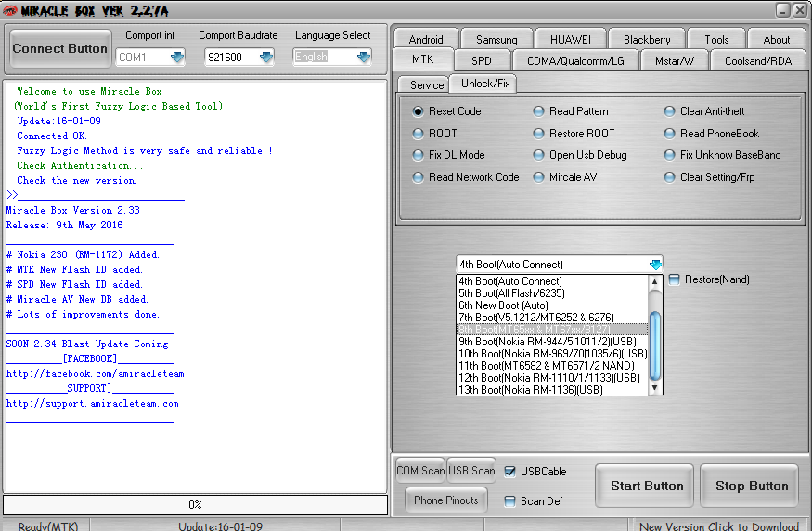The width and height of the screenshot is (812, 532).
Task: Collapse the 4th Boot(Auto Connect) combo box arrow
Action: coord(655,265)
